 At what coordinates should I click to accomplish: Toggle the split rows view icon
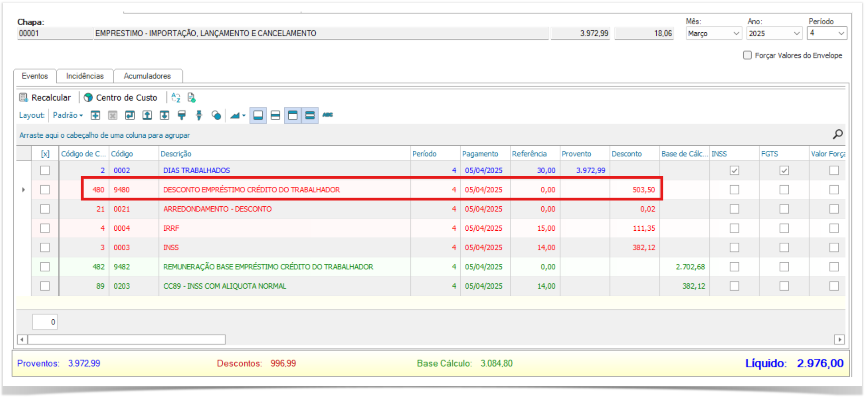click(275, 115)
